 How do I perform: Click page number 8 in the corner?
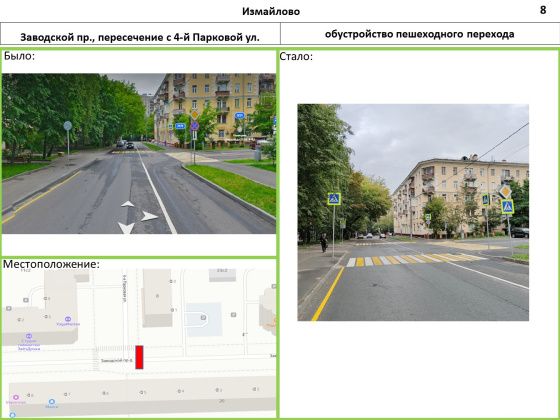tap(543, 10)
